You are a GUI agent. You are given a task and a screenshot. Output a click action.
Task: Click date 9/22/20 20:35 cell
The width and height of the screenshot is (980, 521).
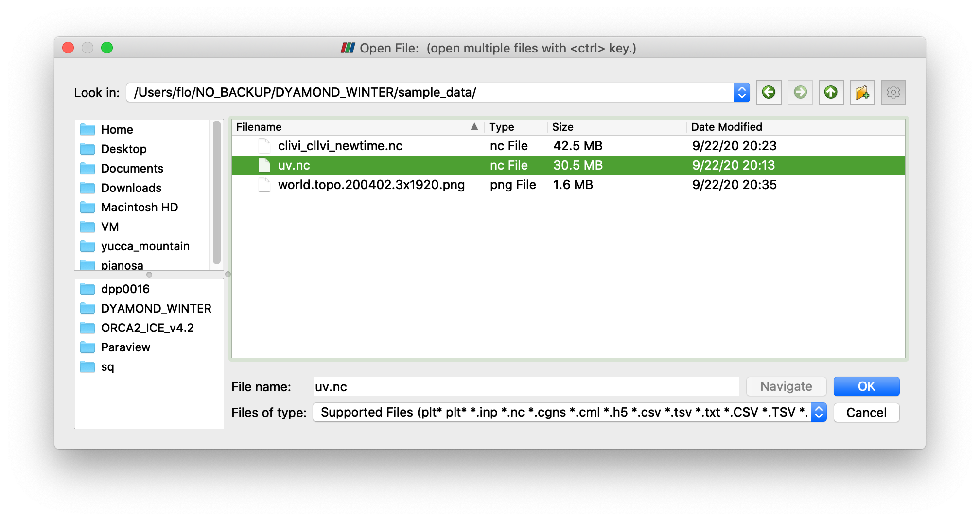(735, 185)
